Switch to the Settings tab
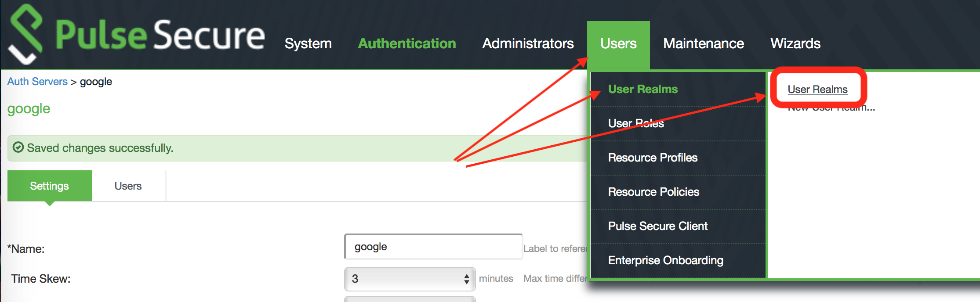The image size is (980, 302). (49, 186)
